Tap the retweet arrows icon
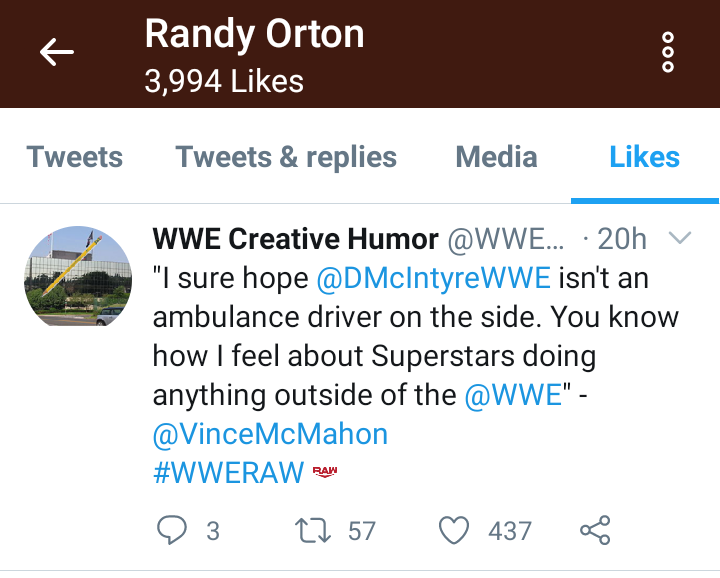 (x=318, y=530)
